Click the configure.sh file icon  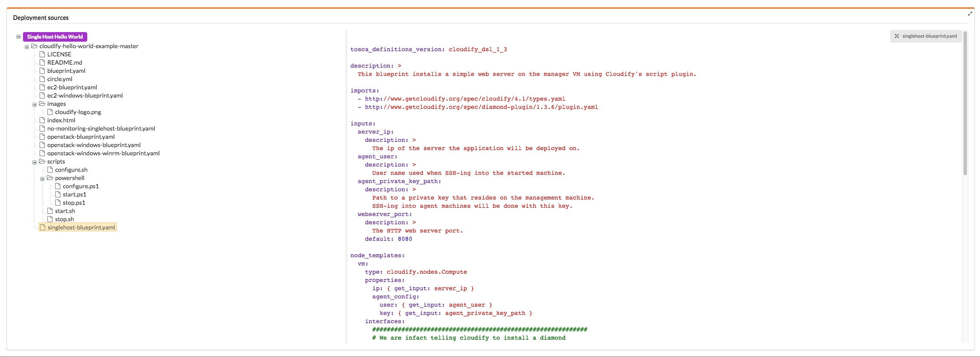click(x=50, y=170)
